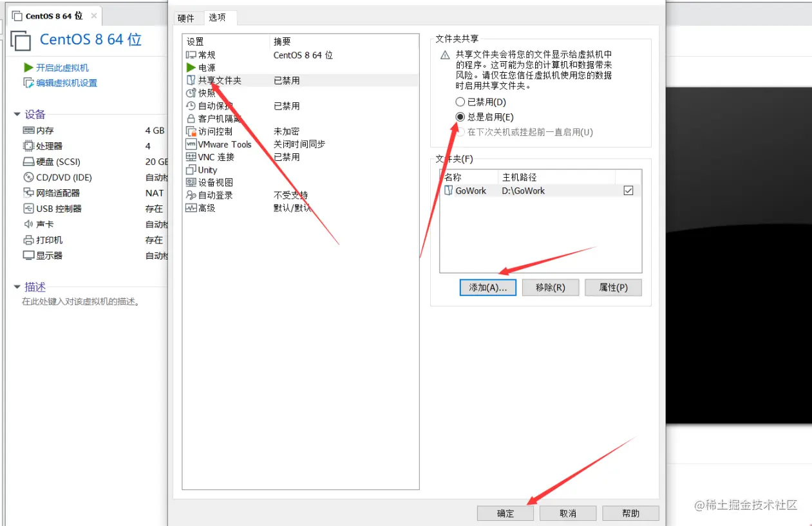Click the 设置 column header

click(x=226, y=41)
